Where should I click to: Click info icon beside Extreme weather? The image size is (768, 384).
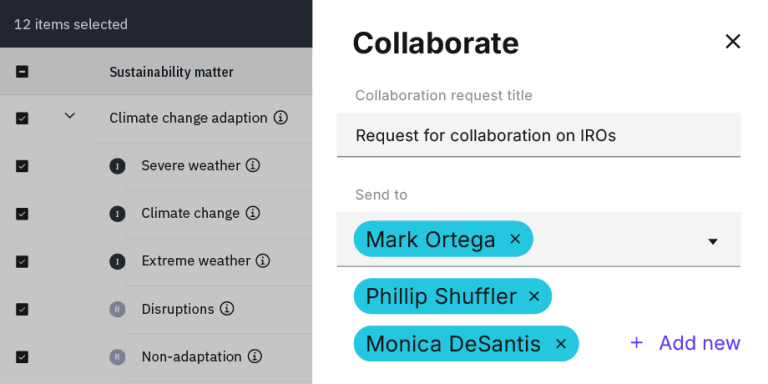tap(263, 261)
